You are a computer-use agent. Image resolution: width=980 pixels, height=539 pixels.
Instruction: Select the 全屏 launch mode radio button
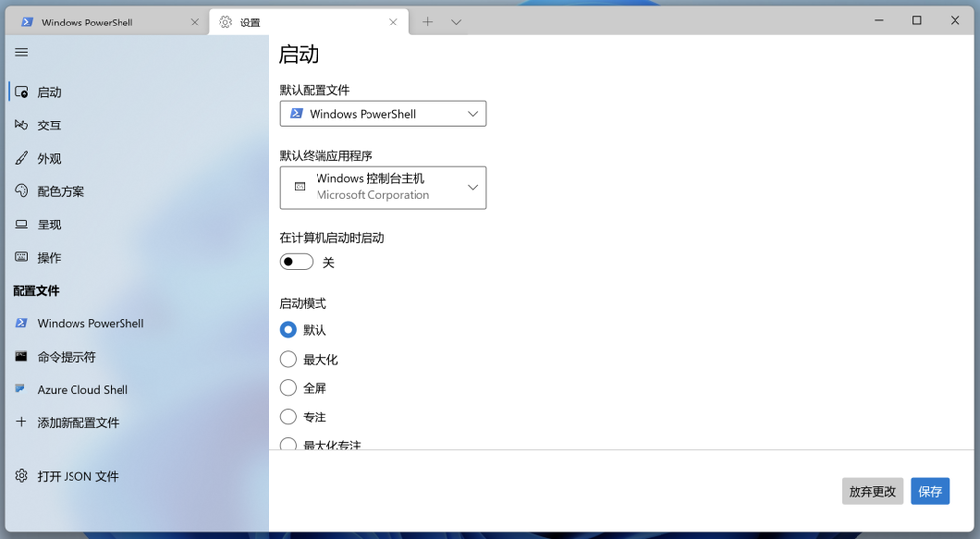click(288, 388)
